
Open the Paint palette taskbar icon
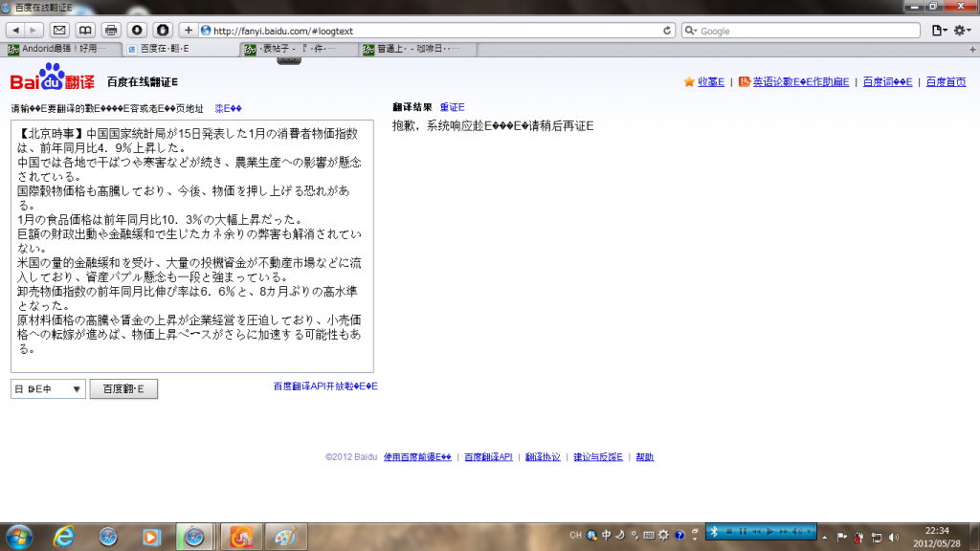(285, 537)
